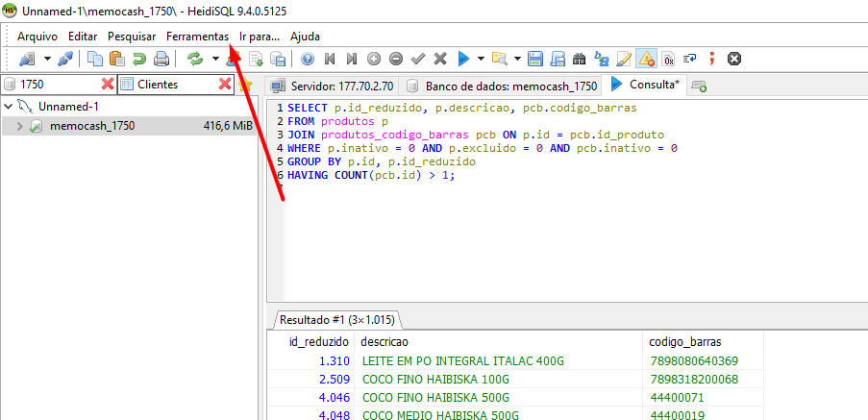868x420 pixels.
Task: Toggle the stop on errors warning icon
Action: click(646, 59)
